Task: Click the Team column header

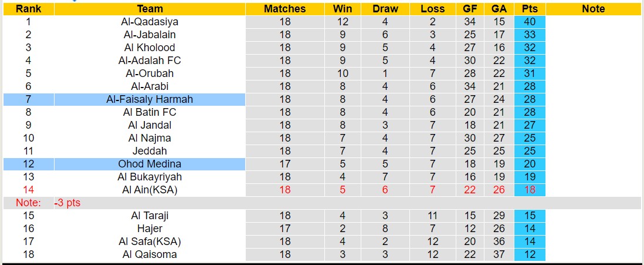Action: [x=150, y=9]
